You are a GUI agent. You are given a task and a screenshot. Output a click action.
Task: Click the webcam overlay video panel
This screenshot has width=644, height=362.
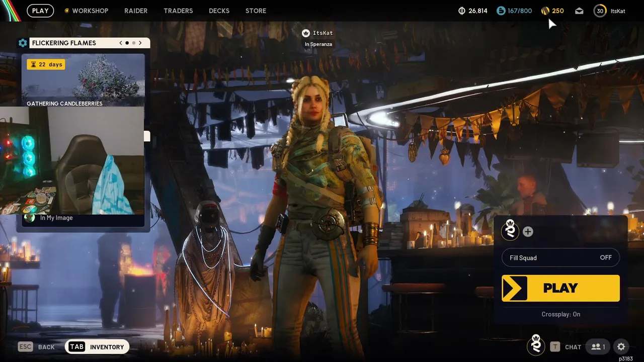click(72, 160)
